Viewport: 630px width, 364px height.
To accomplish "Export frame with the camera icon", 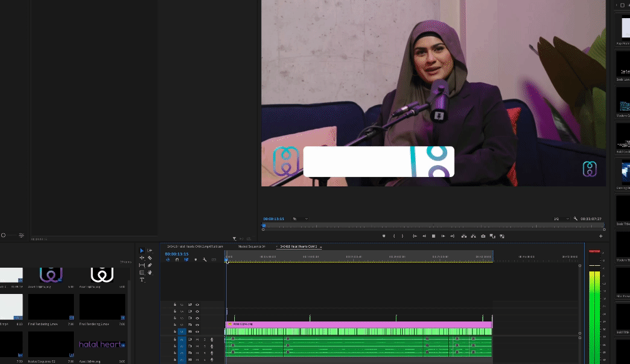I will [x=483, y=236].
